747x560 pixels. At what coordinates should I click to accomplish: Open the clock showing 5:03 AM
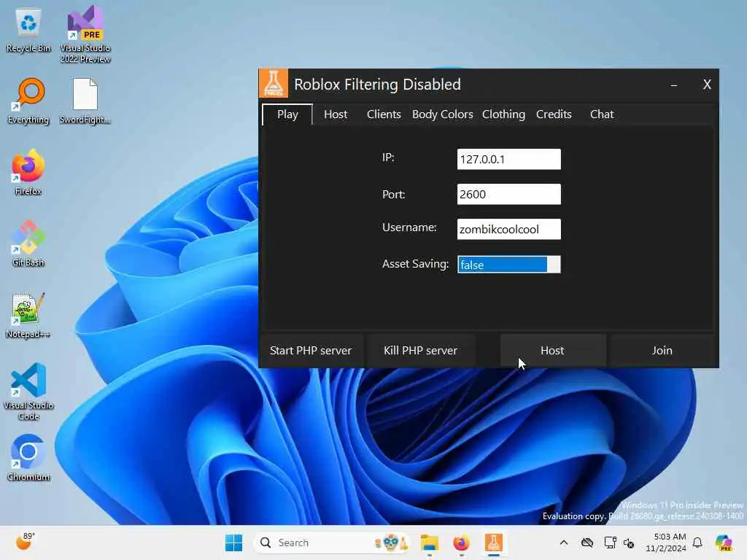click(x=665, y=542)
